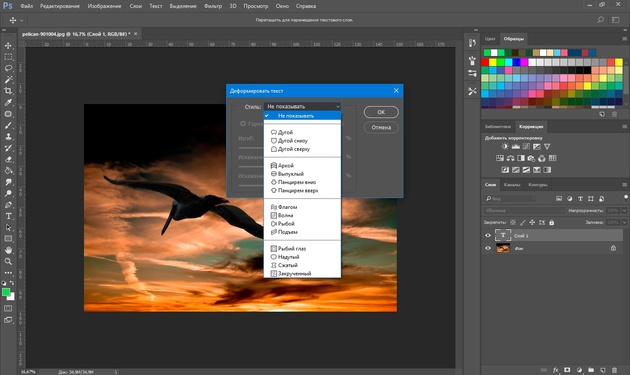Image resolution: width=630 pixels, height=375 pixels.
Task: Click the Отмена button
Action: click(381, 127)
